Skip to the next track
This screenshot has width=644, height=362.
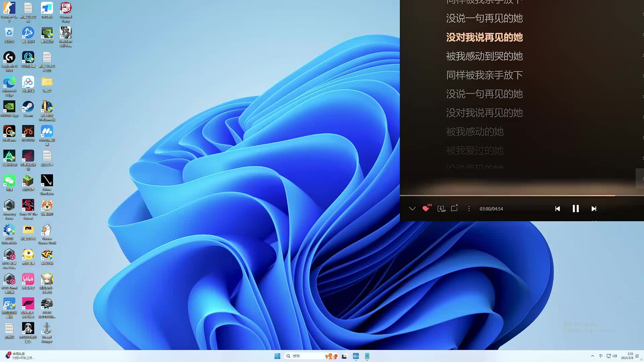coord(594,208)
